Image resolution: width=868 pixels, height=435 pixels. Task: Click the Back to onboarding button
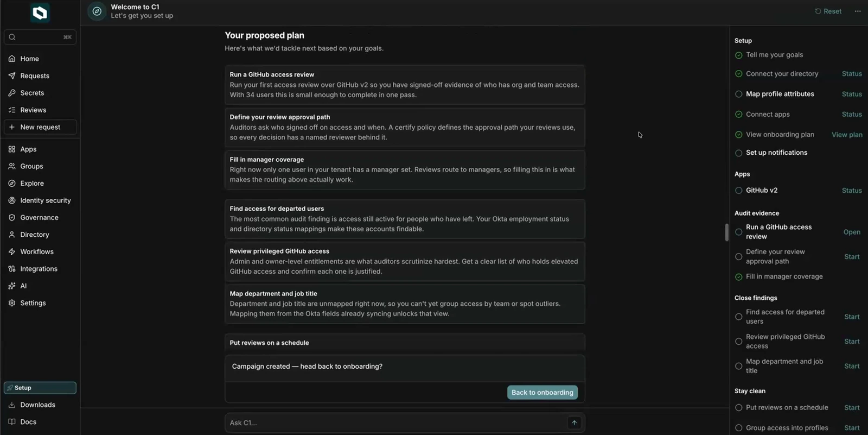542,392
